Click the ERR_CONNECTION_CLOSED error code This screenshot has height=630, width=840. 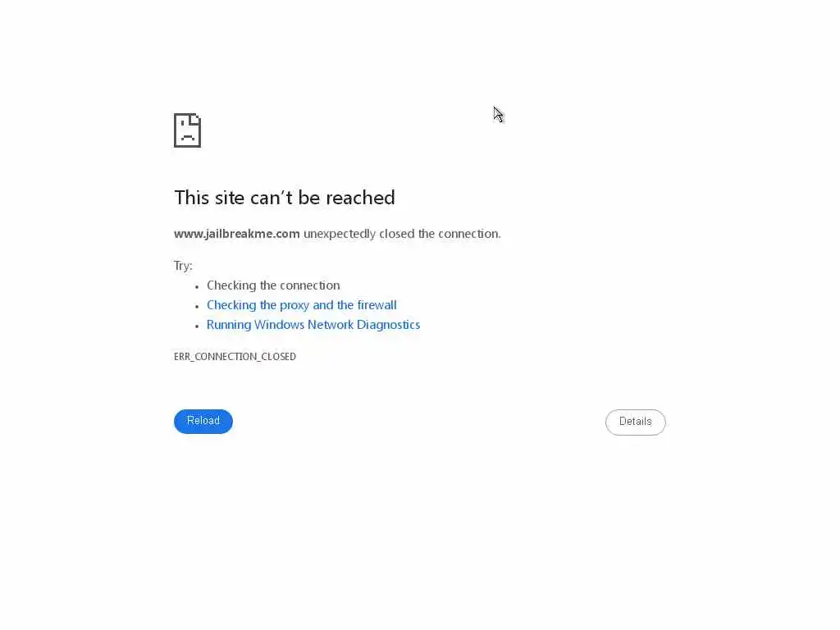235,356
